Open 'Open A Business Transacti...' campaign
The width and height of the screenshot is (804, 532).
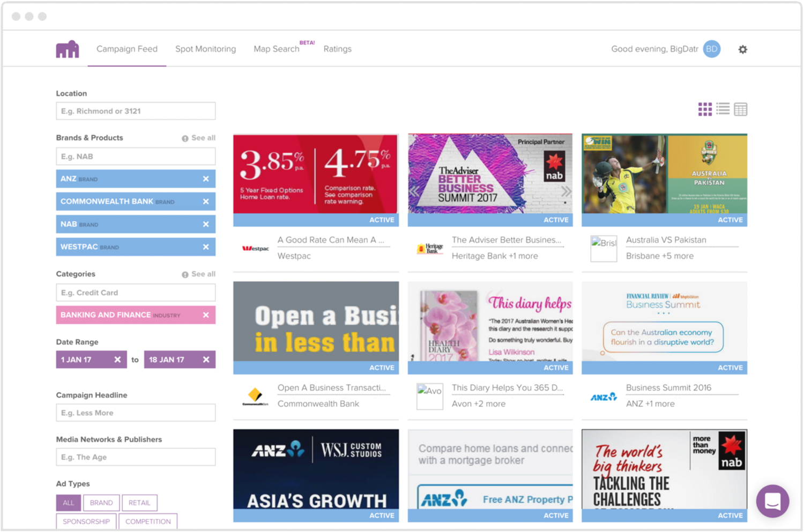(x=332, y=388)
